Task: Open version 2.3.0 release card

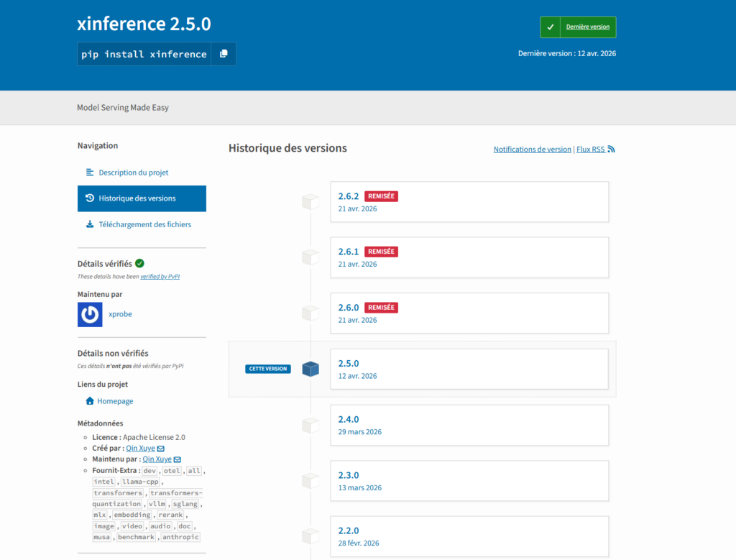Action: coord(469,481)
